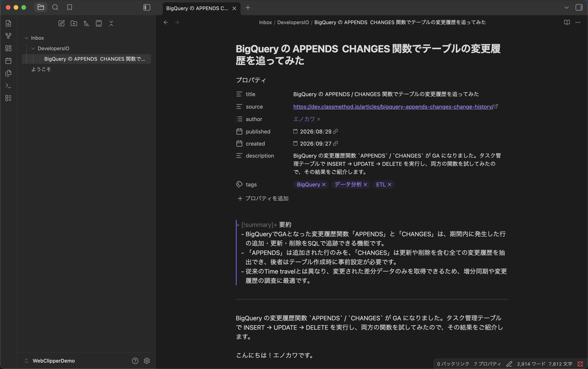This screenshot has width=588, height=369.
Task: Open the ようこそ note
Action: (41, 69)
